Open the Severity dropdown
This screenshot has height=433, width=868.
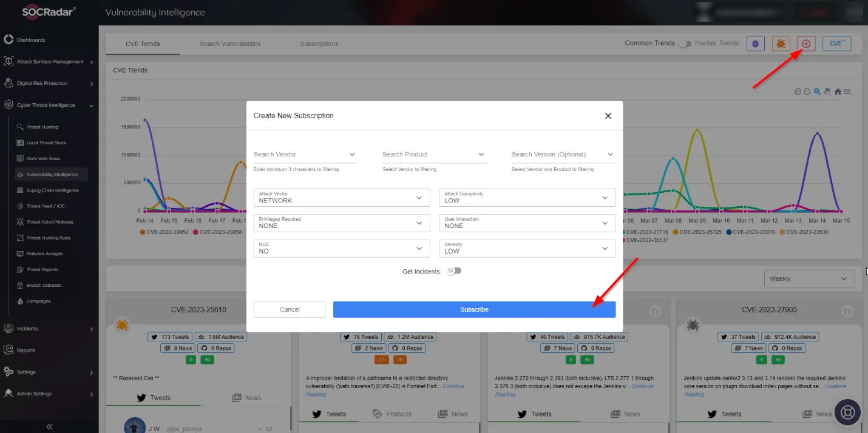[527, 248]
